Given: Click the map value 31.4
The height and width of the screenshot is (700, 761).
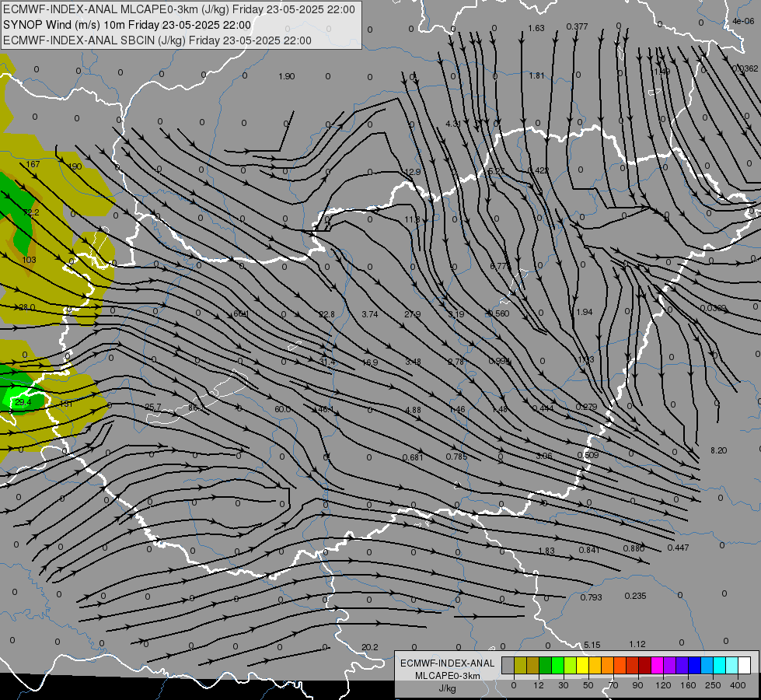Looking at the screenshot, I should 327,362.
